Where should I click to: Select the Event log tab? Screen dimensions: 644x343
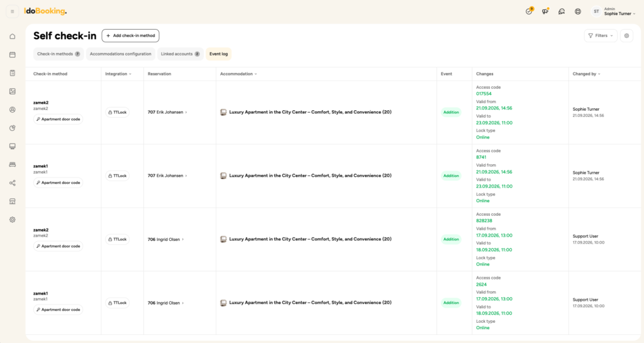pyautogui.click(x=218, y=54)
